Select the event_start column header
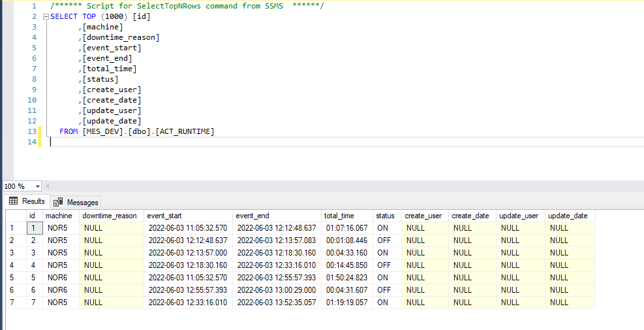Viewport: 644px width, 330px height. click(x=188, y=216)
